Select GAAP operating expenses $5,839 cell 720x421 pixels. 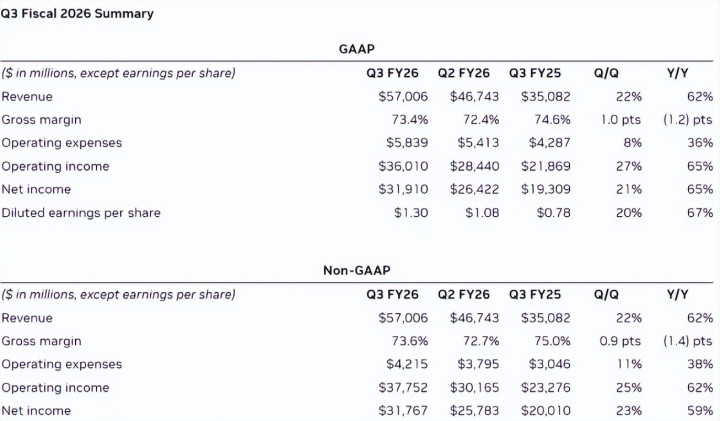[405, 143]
